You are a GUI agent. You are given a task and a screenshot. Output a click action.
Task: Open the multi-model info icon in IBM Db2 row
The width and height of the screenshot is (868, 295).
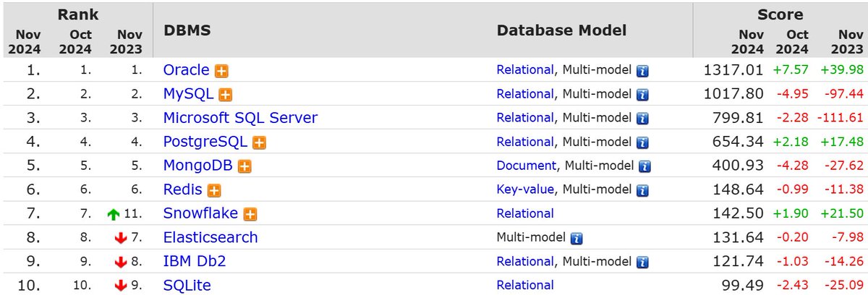click(642, 262)
